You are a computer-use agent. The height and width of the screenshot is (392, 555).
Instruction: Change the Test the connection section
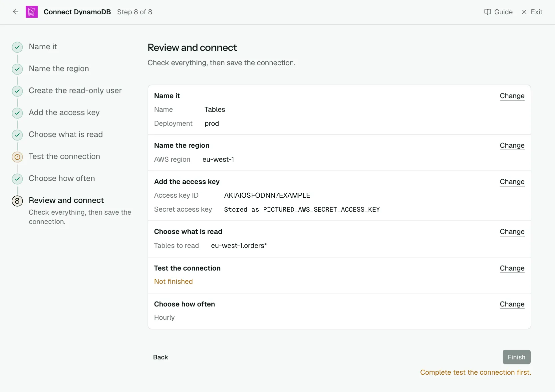click(512, 268)
